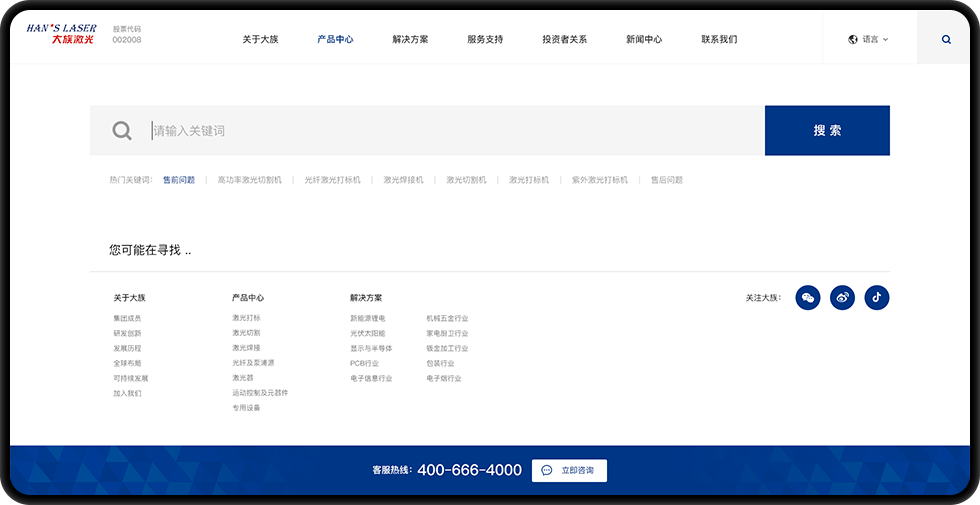Select 投资者关系 in top navigation

(x=564, y=40)
